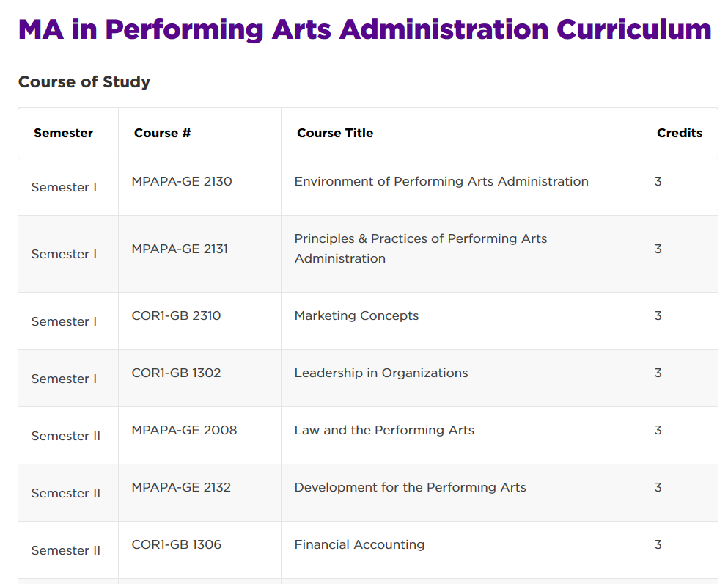Viewport: 728px width, 584px height.
Task: Select Development for the Performing Arts title
Action: click(x=410, y=487)
